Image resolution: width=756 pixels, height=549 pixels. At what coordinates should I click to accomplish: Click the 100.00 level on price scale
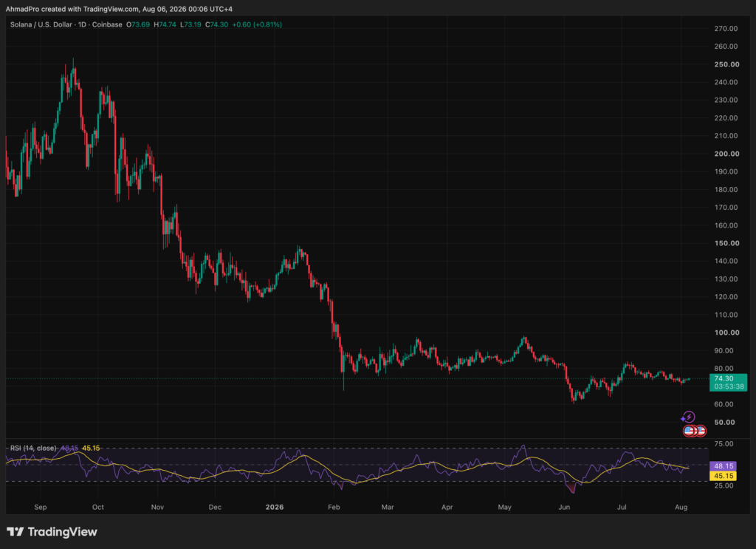click(x=726, y=333)
